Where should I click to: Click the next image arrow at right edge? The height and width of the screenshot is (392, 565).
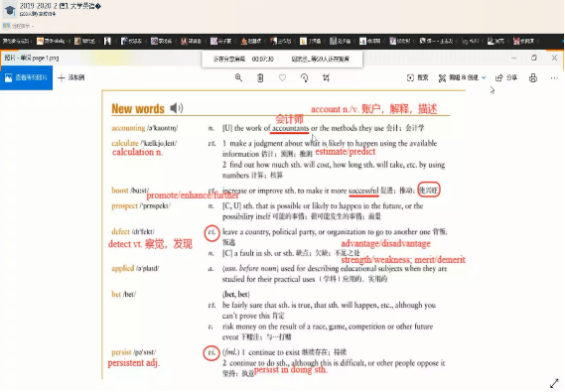493,90
